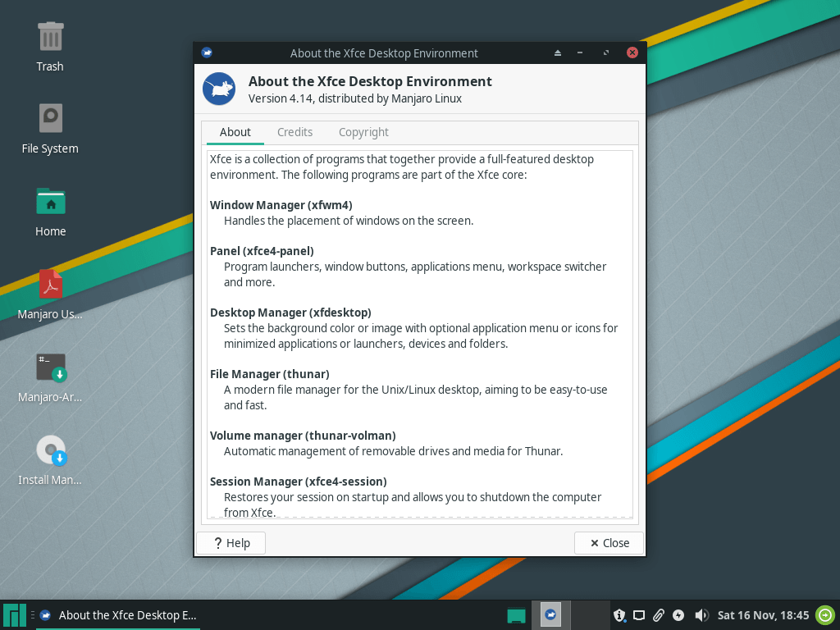Viewport: 840px width, 630px height.
Task: Open the Trash desktop icon
Action: pos(50,38)
